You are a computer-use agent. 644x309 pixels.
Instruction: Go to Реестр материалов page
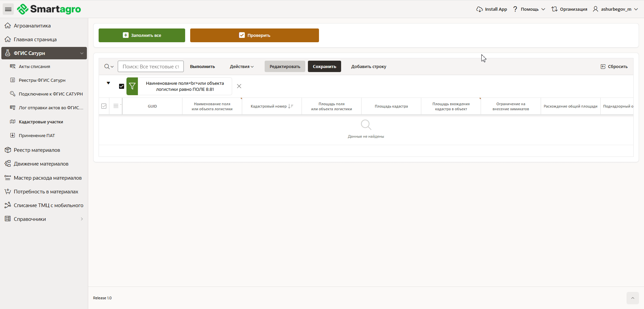[x=37, y=150]
